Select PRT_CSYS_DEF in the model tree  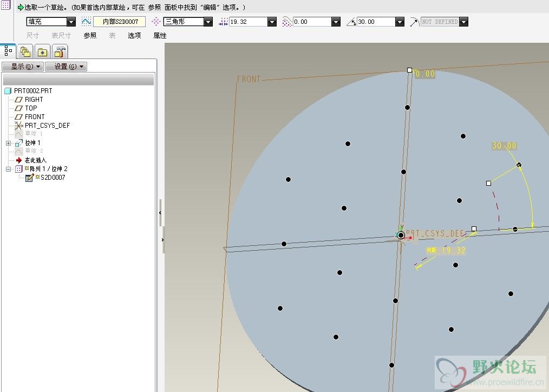pos(47,125)
